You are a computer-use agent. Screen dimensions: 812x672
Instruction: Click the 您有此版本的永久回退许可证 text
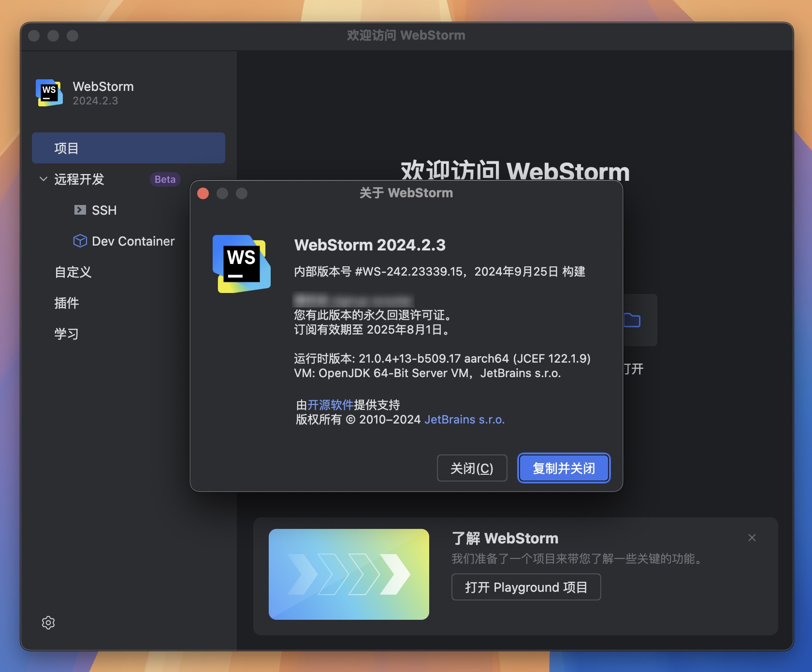pos(374,315)
